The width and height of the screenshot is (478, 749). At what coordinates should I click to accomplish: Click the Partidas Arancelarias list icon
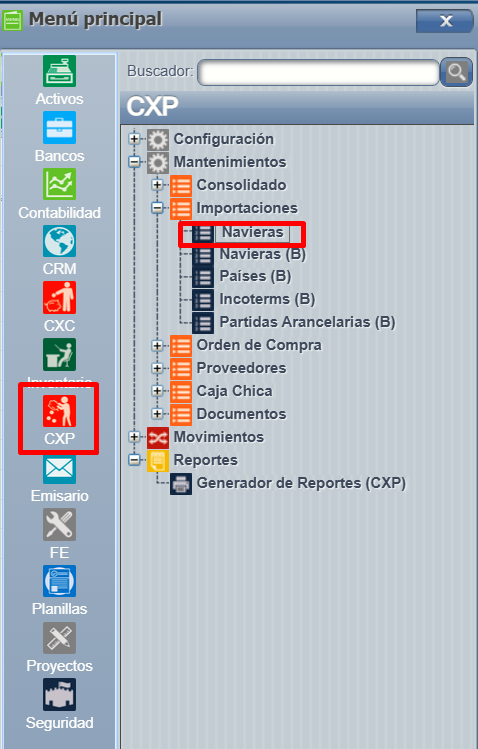[203, 323]
